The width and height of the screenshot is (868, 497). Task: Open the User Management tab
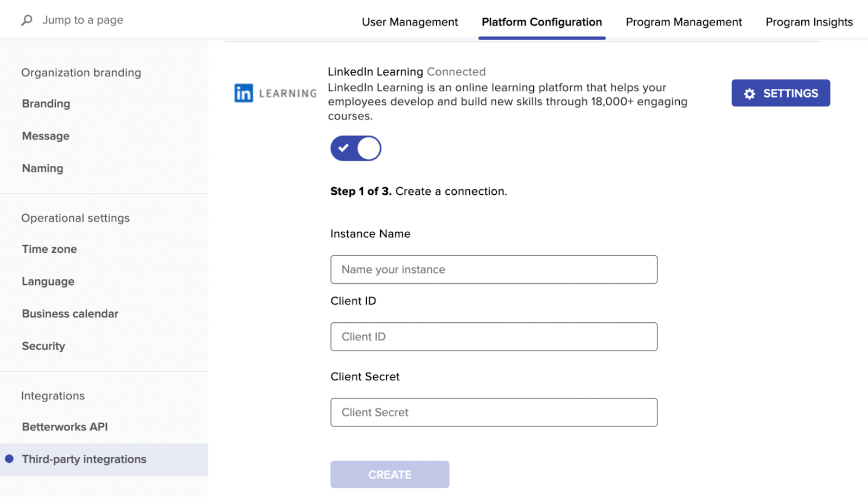coord(410,22)
